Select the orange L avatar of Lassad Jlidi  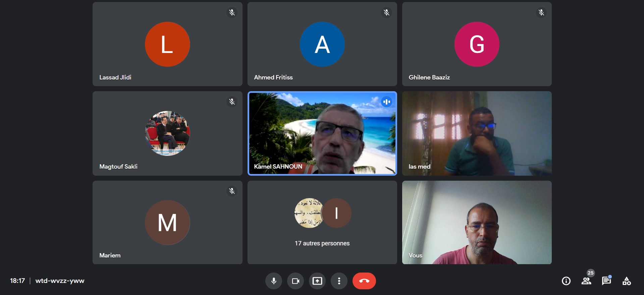[167, 44]
